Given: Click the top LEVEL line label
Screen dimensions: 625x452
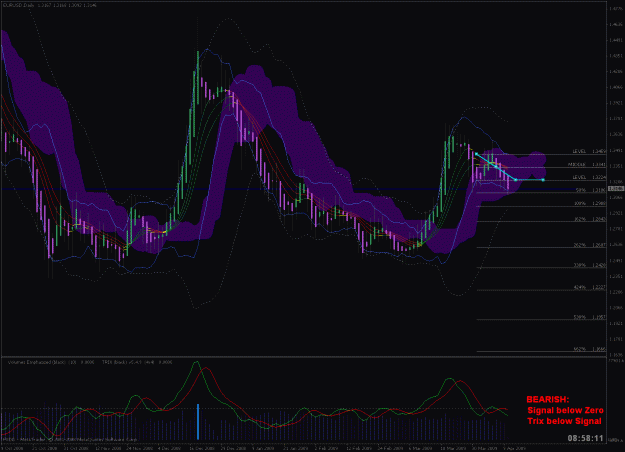Looking at the screenshot, I should (579, 151).
